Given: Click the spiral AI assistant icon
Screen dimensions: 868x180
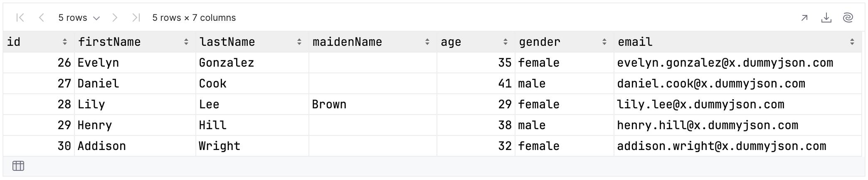Looking at the screenshot, I should click(x=848, y=17).
